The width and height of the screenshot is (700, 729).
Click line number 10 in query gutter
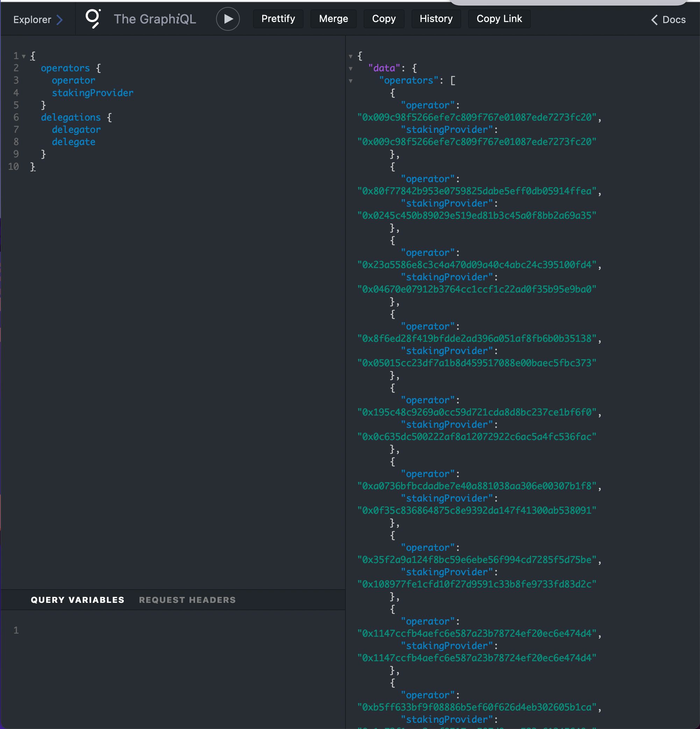click(x=13, y=166)
